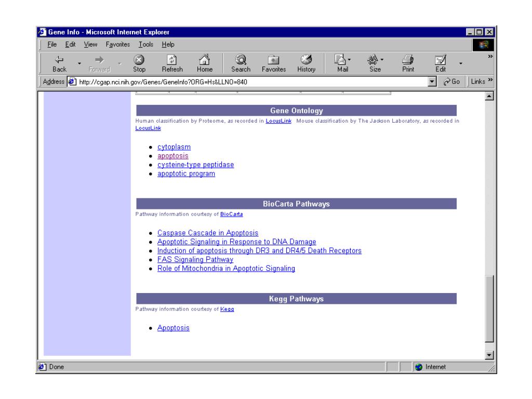This screenshot has width=532, height=399.
Task: Show the History panel icon
Action: [x=306, y=60]
